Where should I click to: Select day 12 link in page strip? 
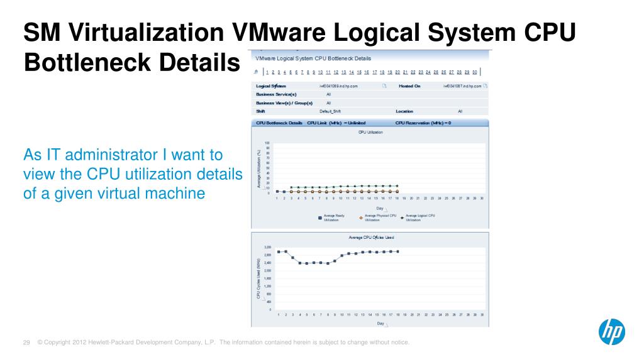point(336,72)
